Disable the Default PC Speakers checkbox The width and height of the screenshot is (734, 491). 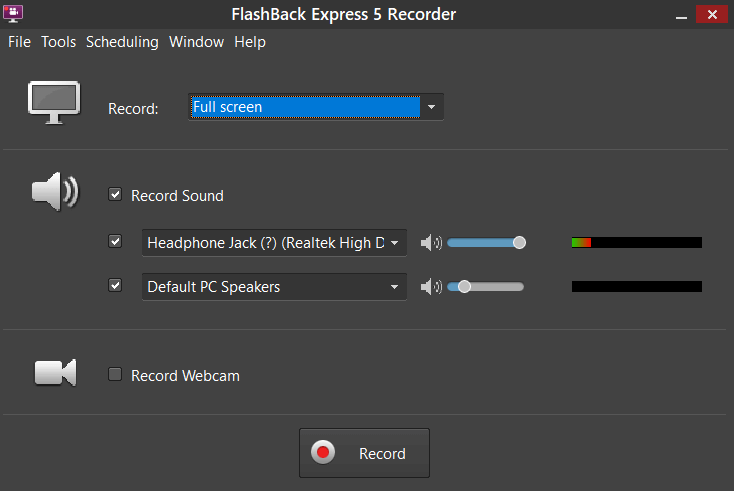click(115, 286)
